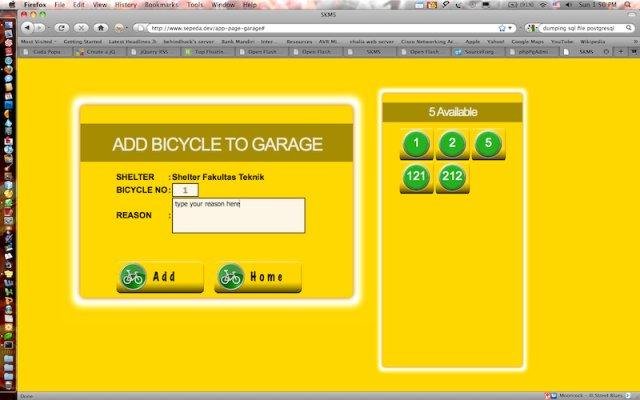The width and height of the screenshot is (640, 400).
Task: Select available bicycle number 212
Action: (452, 177)
